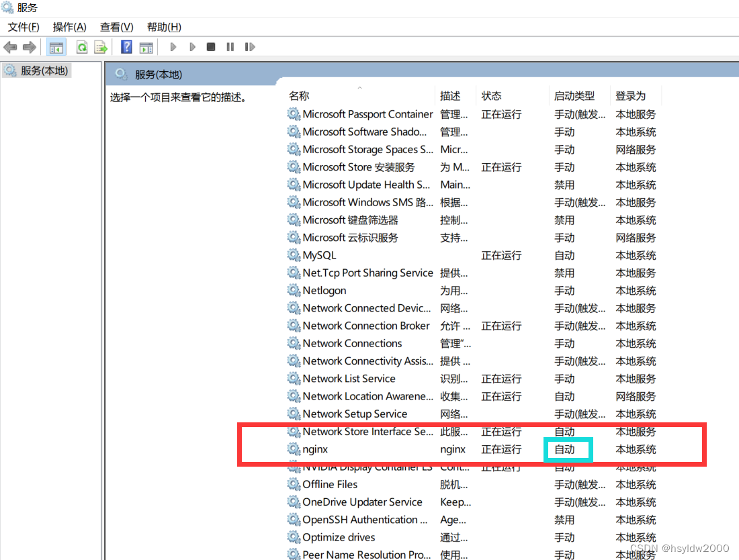The height and width of the screenshot is (560, 739).
Task: Restart the service with the restart icon
Action: (250, 46)
